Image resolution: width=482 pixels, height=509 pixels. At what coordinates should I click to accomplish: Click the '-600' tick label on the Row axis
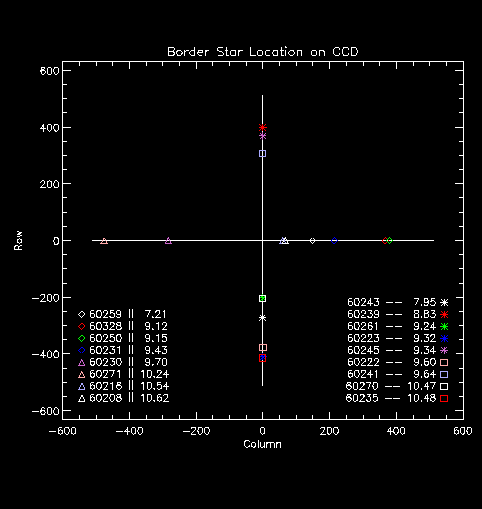[x=46, y=411]
